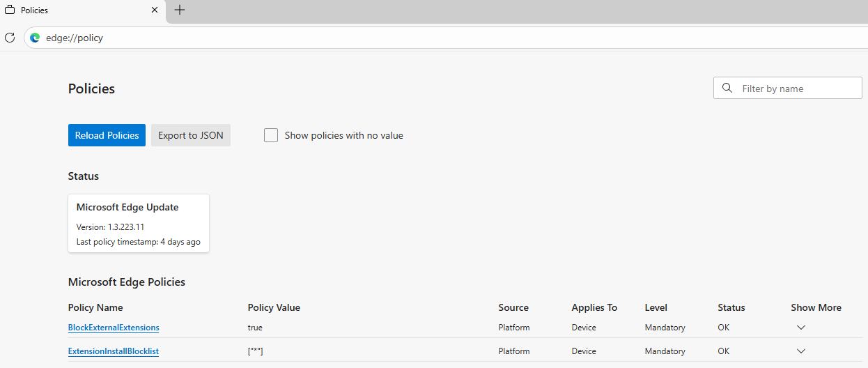Click the Policy Value column header
Image resolution: width=868 pixels, height=368 pixels.
pos(274,307)
